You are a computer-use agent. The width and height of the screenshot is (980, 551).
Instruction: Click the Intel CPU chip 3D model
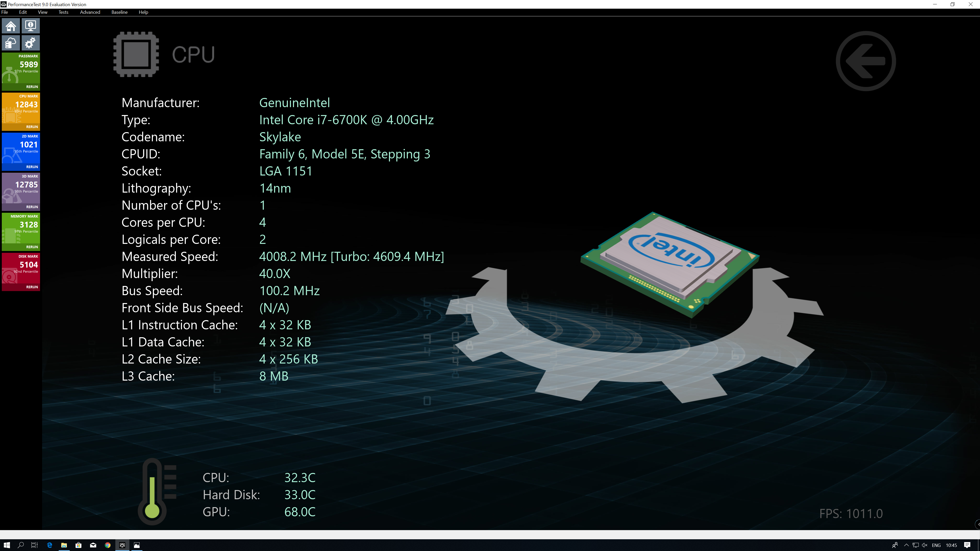(x=670, y=262)
